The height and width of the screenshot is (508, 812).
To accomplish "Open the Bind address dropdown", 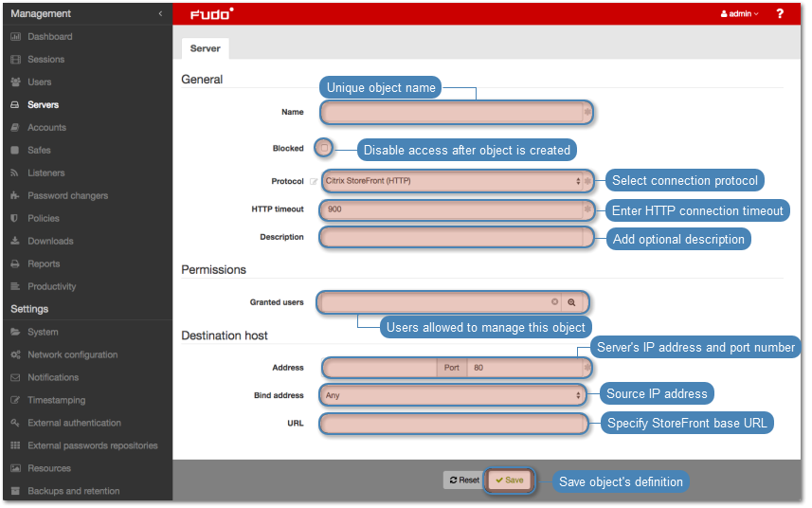I will (x=453, y=395).
